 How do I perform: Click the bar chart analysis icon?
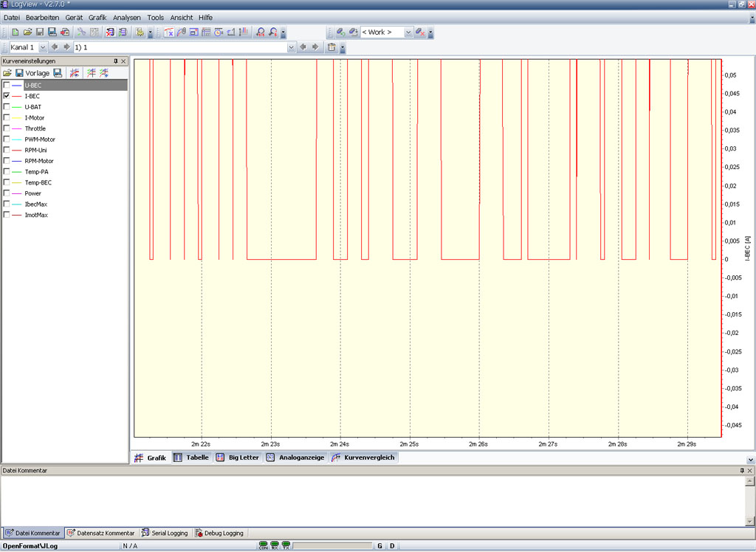244,32
